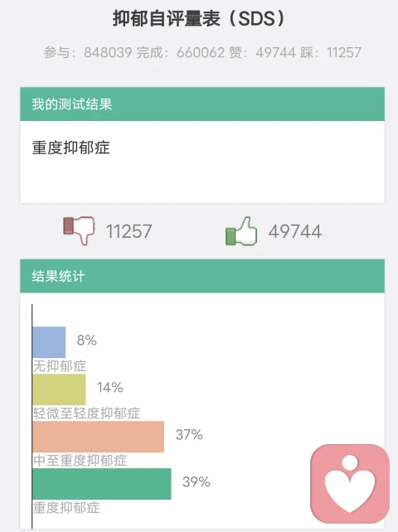398x532 pixels.
Task: Select the 结果统计 header
Action: pos(202,276)
